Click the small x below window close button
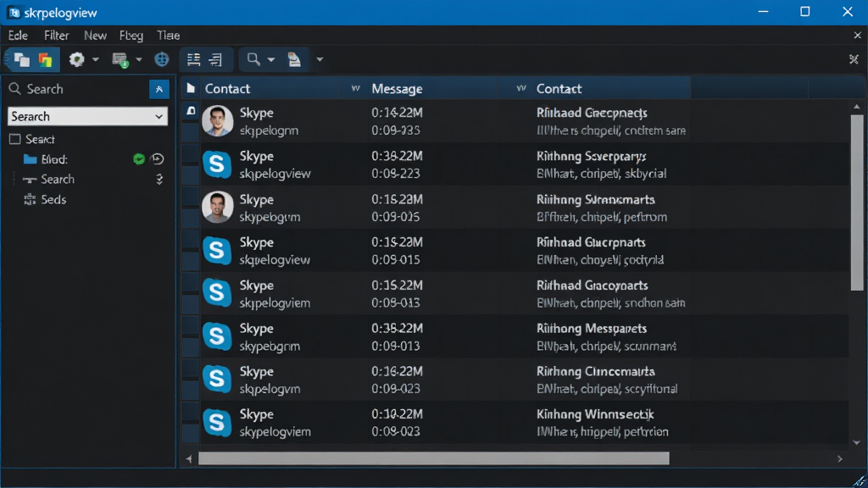Screen dimensions: 868x488 tap(858, 36)
